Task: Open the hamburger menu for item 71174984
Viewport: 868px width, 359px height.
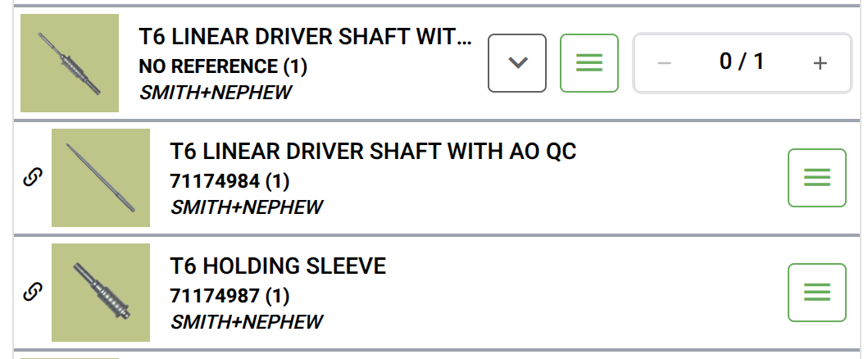Action: tap(816, 178)
